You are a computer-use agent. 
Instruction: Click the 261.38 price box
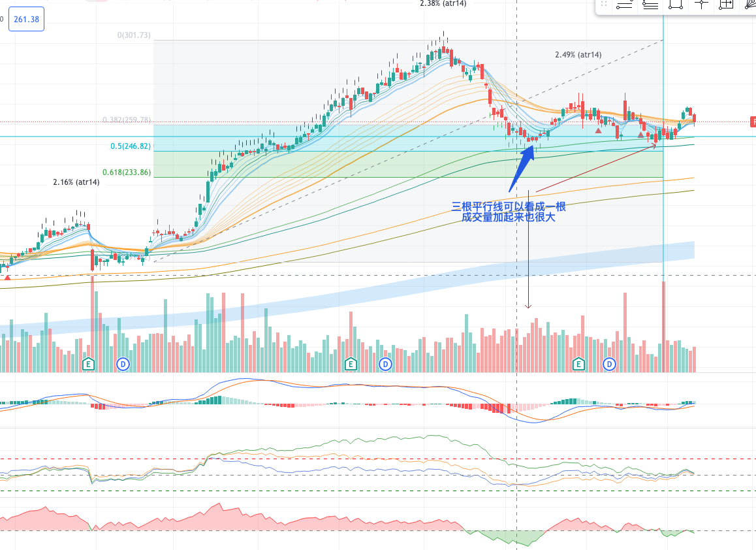pyautogui.click(x=26, y=20)
